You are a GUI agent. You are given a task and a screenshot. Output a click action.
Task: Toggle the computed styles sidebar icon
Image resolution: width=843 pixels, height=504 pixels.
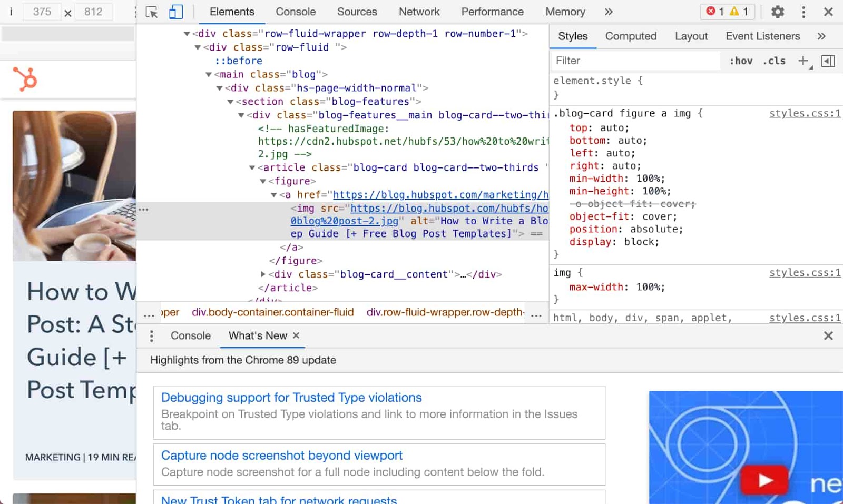(x=828, y=61)
